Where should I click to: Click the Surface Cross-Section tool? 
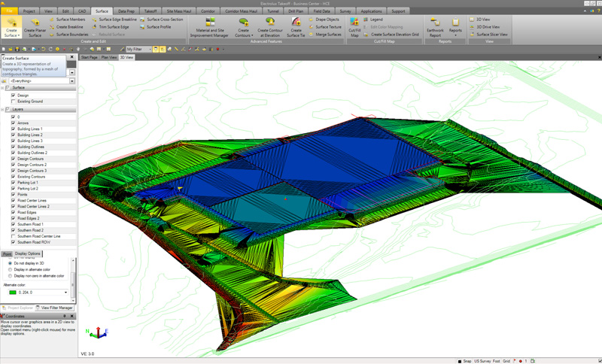point(164,19)
